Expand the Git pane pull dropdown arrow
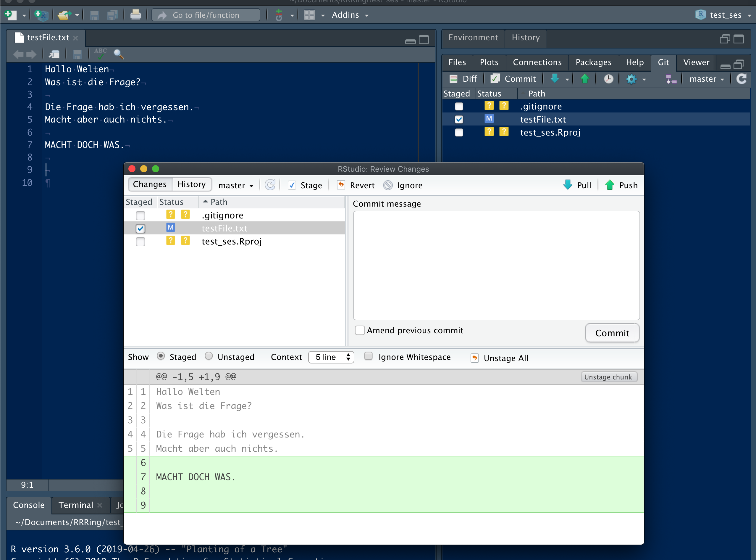This screenshot has width=756, height=560. pos(567,80)
